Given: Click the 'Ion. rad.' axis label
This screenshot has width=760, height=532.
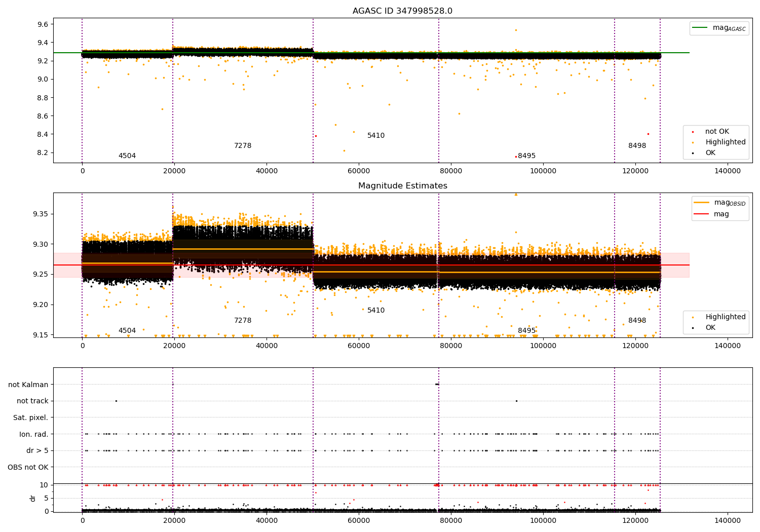Looking at the screenshot, I should coord(34,434).
